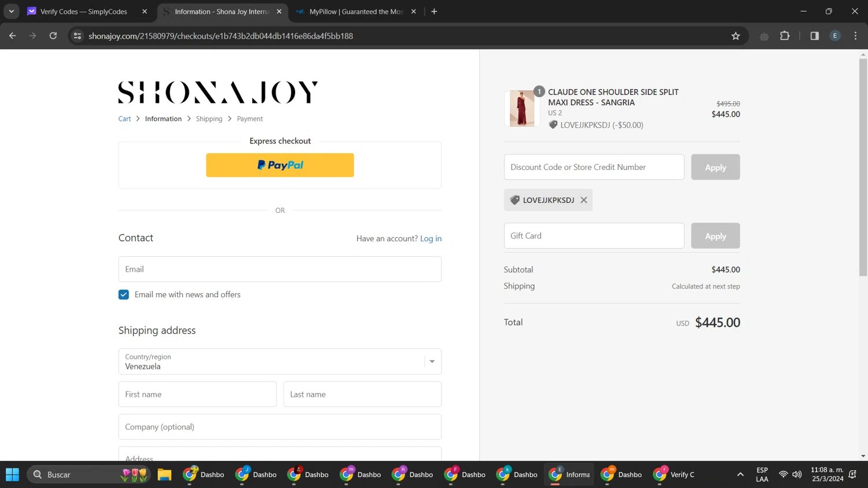Apply the discount code button
The image size is (868, 488).
tap(715, 167)
